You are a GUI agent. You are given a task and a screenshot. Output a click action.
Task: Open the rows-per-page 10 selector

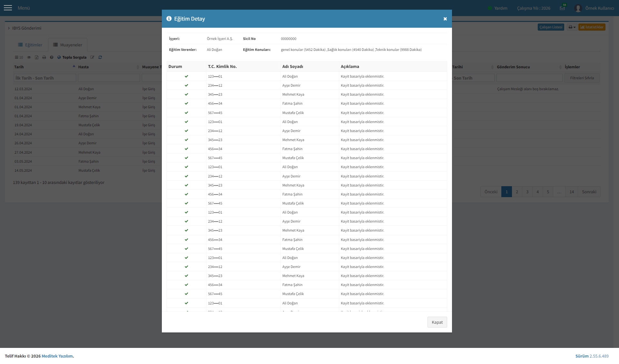point(19,57)
